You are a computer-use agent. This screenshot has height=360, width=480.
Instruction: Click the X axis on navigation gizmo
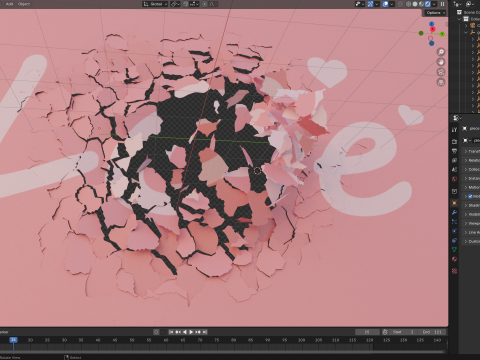point(433,29)
